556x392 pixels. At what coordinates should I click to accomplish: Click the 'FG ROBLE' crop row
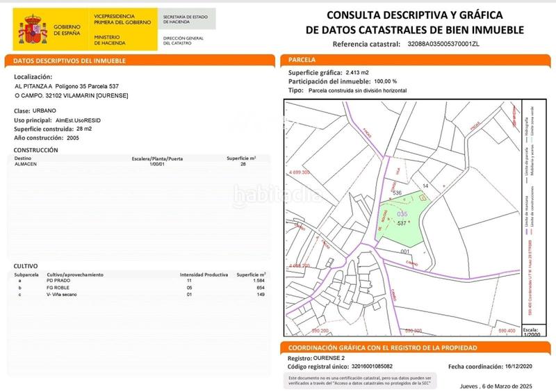coord(138,288)
